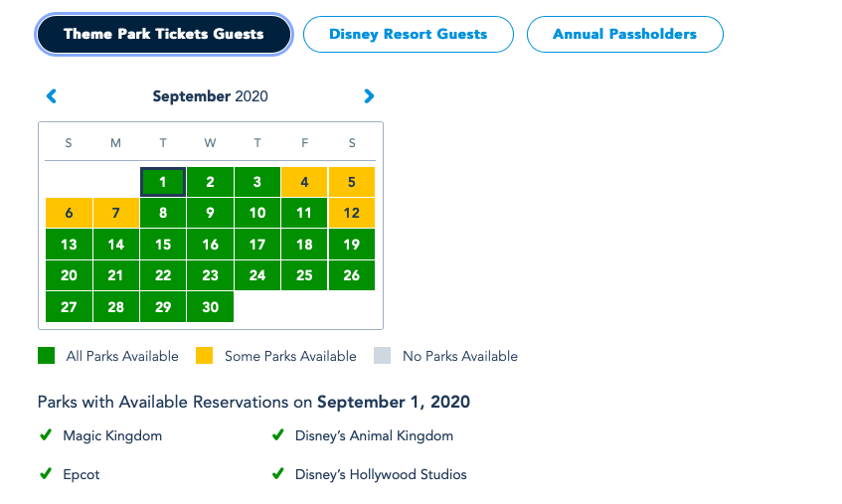Viewport: 842px width, 504px height.
Task: Select Saturday September 26
Action: click(352, 275)
